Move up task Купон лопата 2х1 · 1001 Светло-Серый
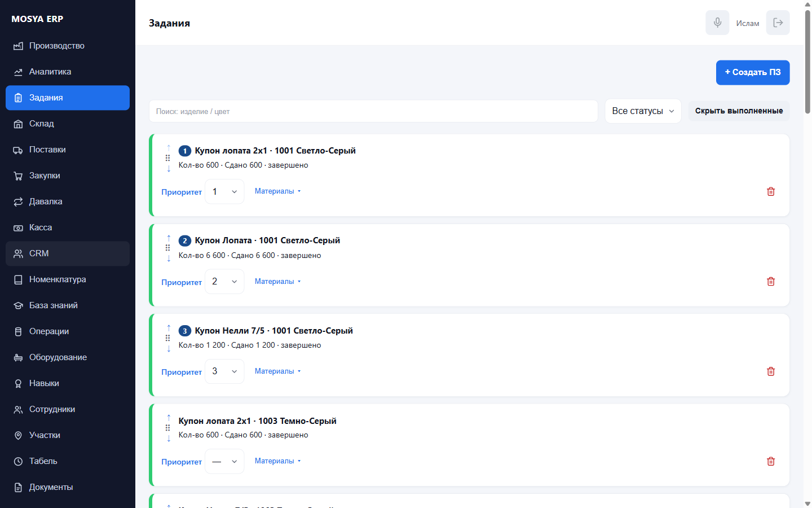Screen dimensions: 812x508 tap(169, 148)
